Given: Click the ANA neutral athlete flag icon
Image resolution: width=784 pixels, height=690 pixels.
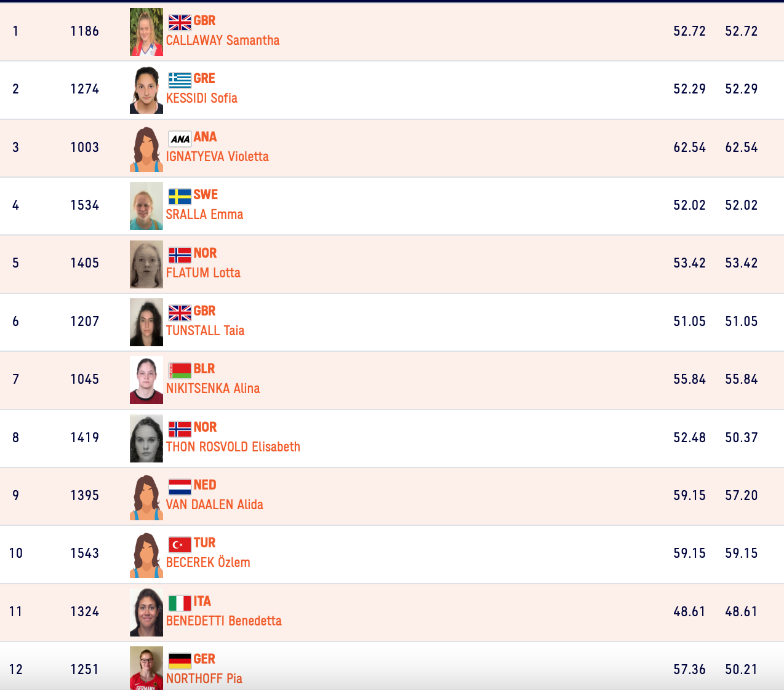Looking at the screenshot, I should [x=180, y=139].
